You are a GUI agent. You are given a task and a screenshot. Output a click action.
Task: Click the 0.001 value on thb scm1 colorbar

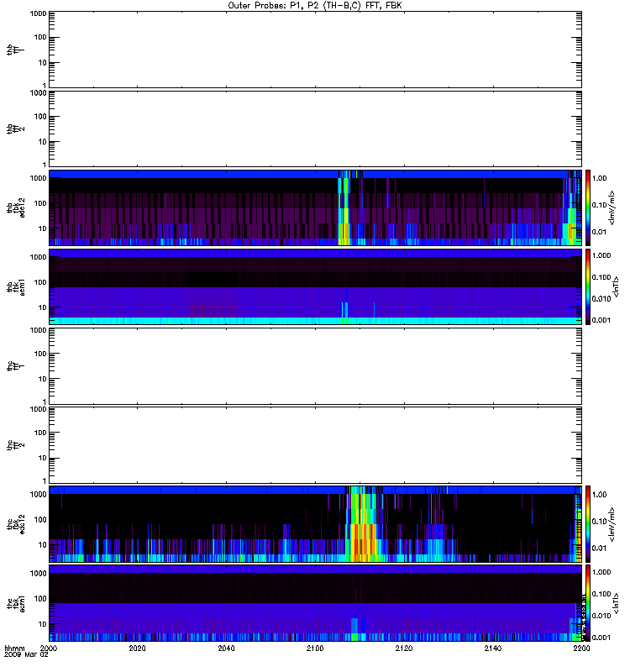[x=601, y=320]
